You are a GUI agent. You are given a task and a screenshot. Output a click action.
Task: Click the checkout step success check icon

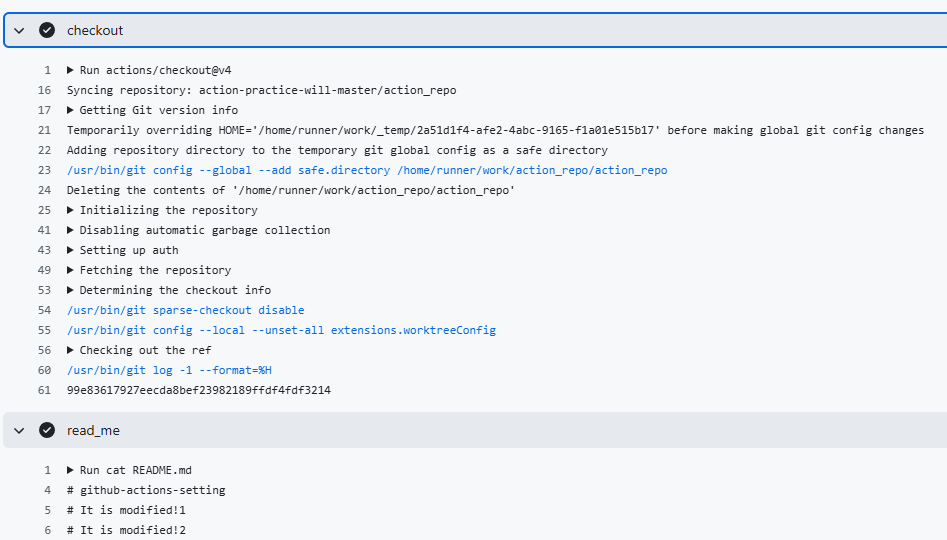click(x=46, y=30)
